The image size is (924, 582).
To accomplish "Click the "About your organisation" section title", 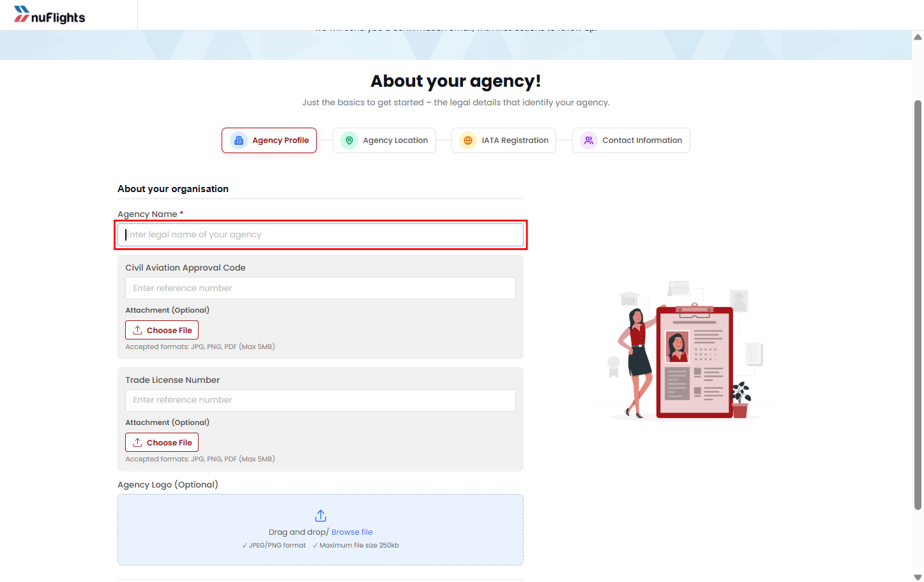I will [173, 189].
